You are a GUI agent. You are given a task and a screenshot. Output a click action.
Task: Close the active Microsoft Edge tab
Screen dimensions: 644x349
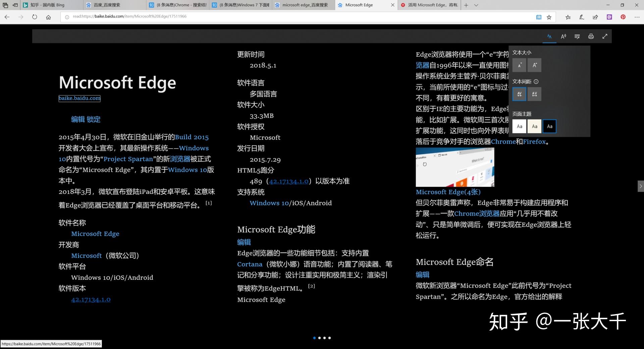393,5
